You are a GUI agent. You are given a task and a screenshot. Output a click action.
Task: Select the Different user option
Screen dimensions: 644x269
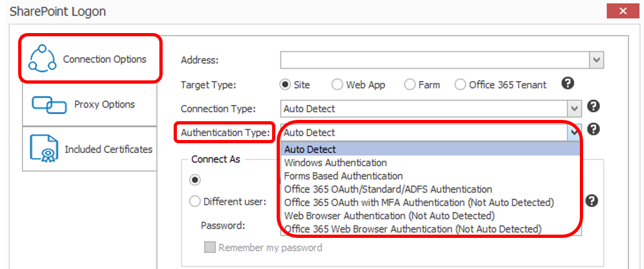(x=195, y=202)
